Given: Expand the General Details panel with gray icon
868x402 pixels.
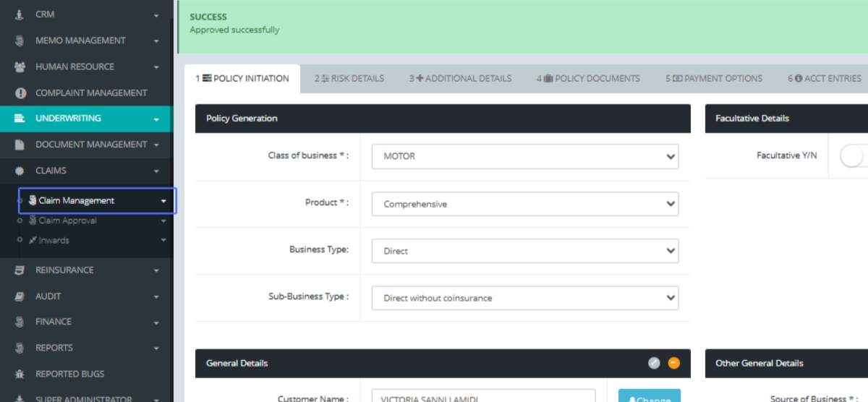Looking at the screenshot, I should (654, 363).
